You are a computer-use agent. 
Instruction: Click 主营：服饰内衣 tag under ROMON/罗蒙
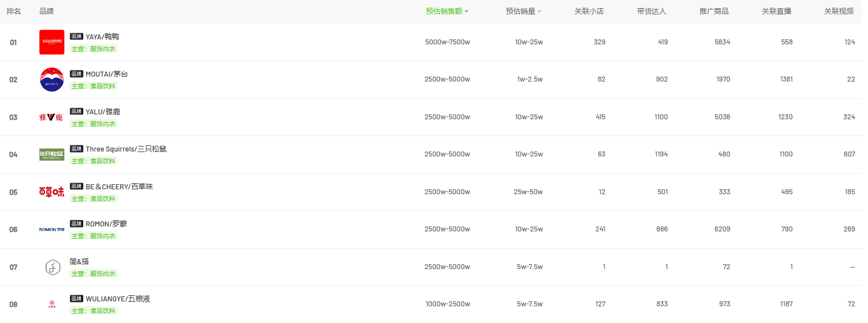(x=94, y=236)
